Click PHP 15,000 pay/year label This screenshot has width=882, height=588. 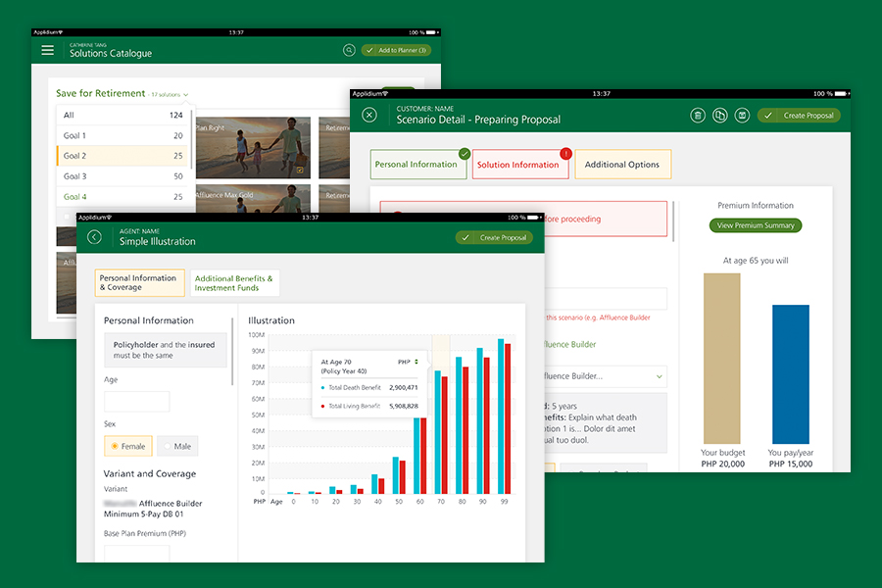[x=790, y=464]
